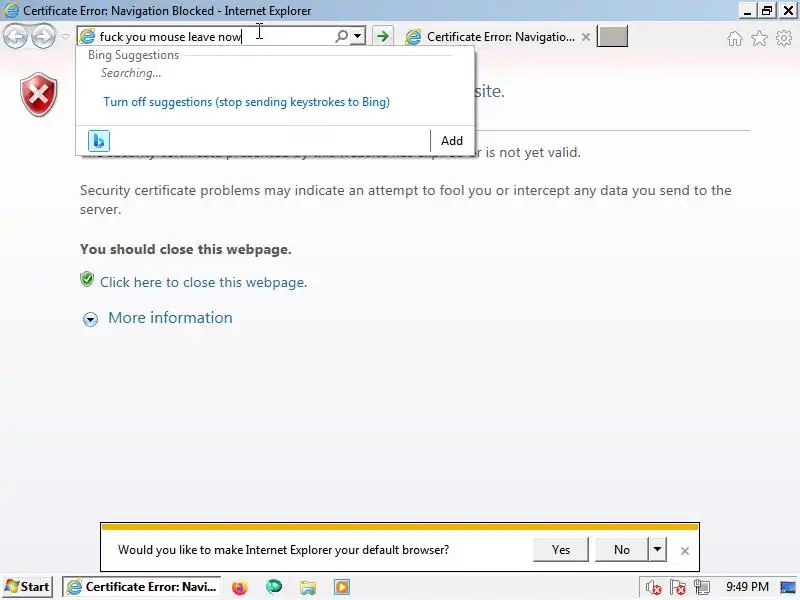
Task: Open a new blank tab
Action: [x=612, y=37]
